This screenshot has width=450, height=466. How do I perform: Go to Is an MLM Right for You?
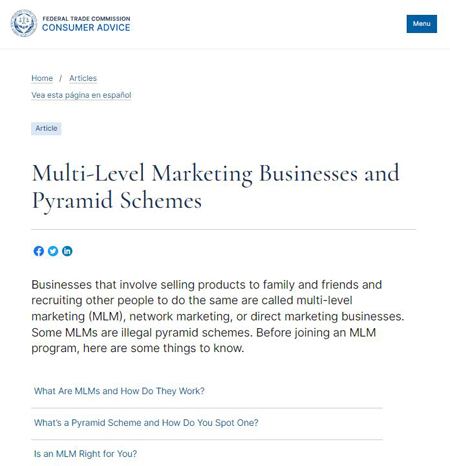click(85, 454)
